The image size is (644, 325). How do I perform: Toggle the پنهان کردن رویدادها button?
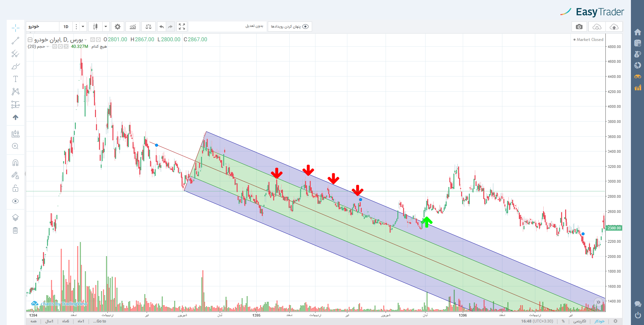[x=290, y=27]
